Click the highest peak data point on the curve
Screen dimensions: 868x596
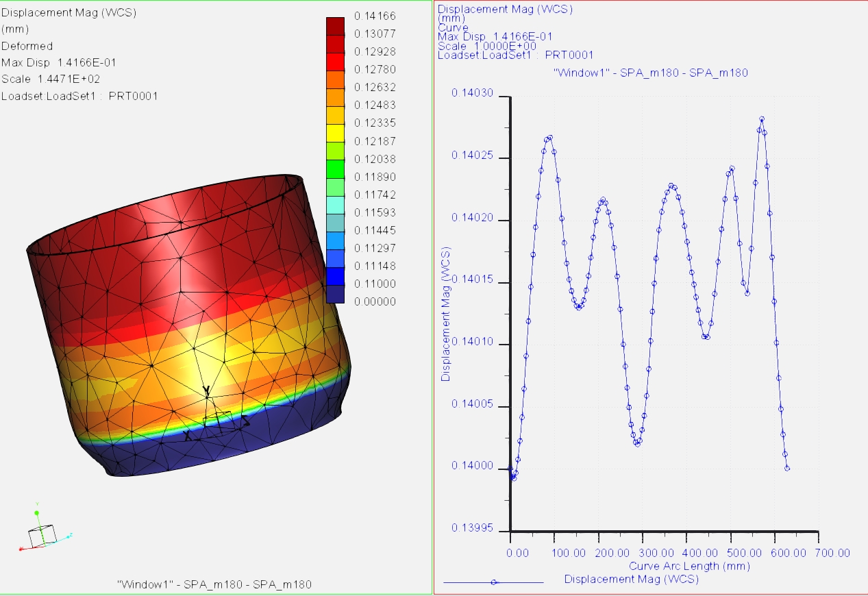pyautogui.click(x=762, y=118)
